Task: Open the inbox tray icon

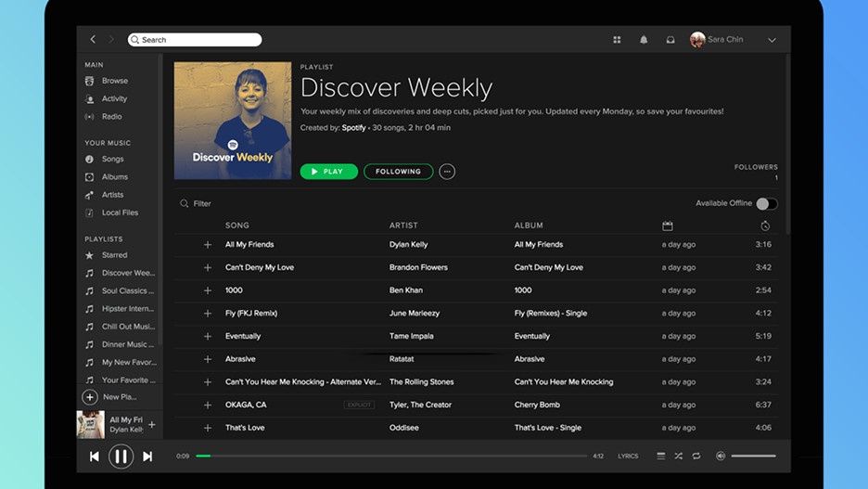Action: (x=670, y=39)
